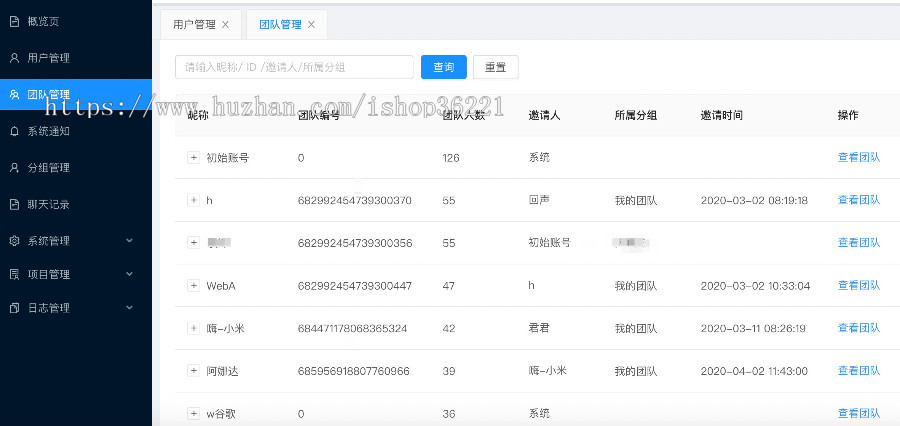Open 查看团队 link for nickname h
The image size is (900, 426).
859,200
